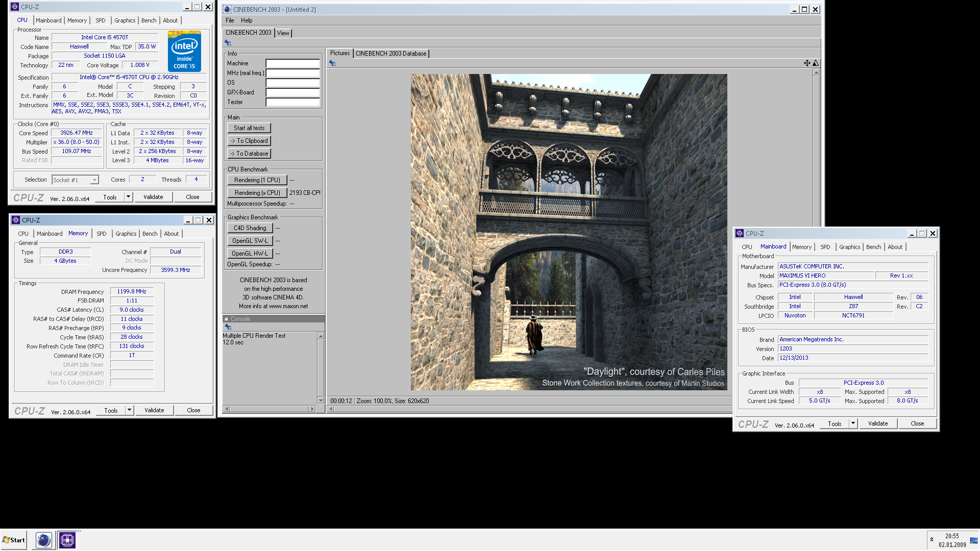Open the CPU-Z taskbar icon

pos(67,540)
